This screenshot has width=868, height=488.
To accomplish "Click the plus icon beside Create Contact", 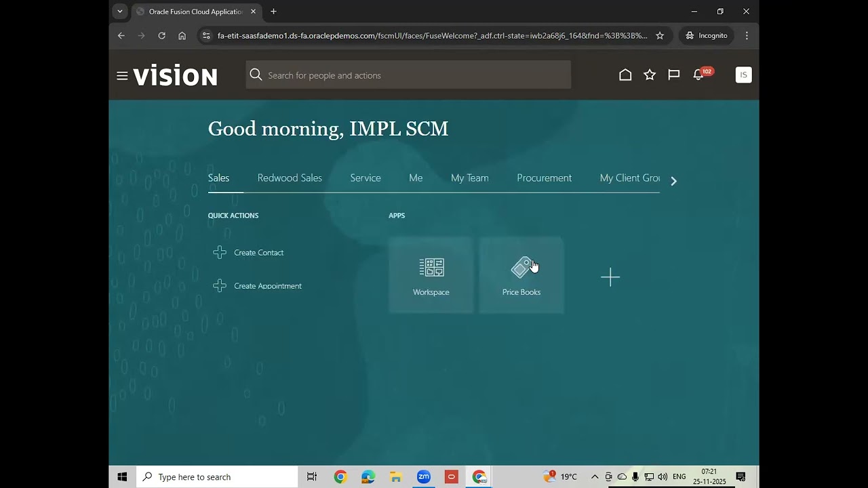I will pos(220,252).
